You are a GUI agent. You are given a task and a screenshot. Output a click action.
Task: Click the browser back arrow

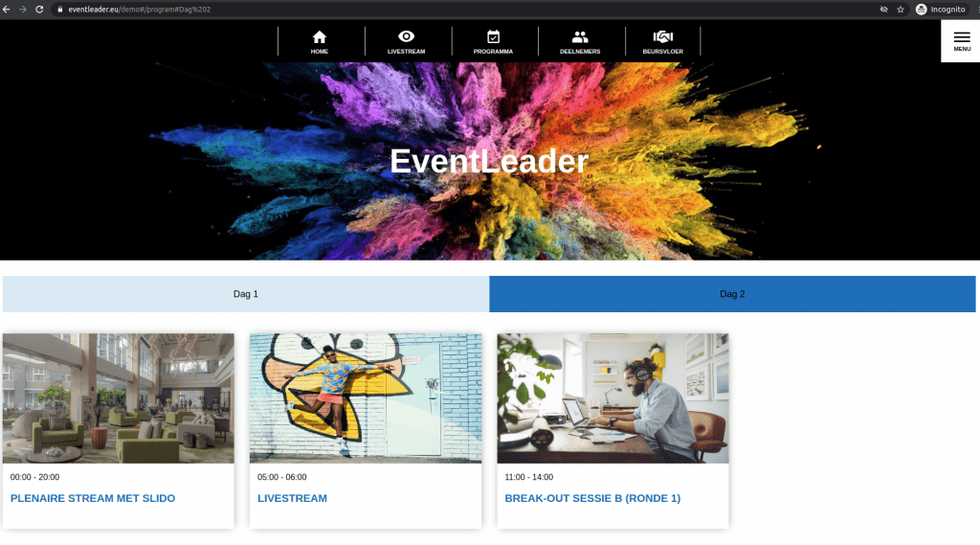pos(7,10)
